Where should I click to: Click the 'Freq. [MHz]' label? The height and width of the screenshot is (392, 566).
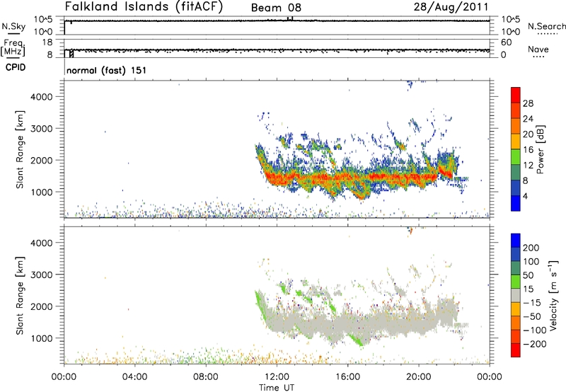point(13,47)
